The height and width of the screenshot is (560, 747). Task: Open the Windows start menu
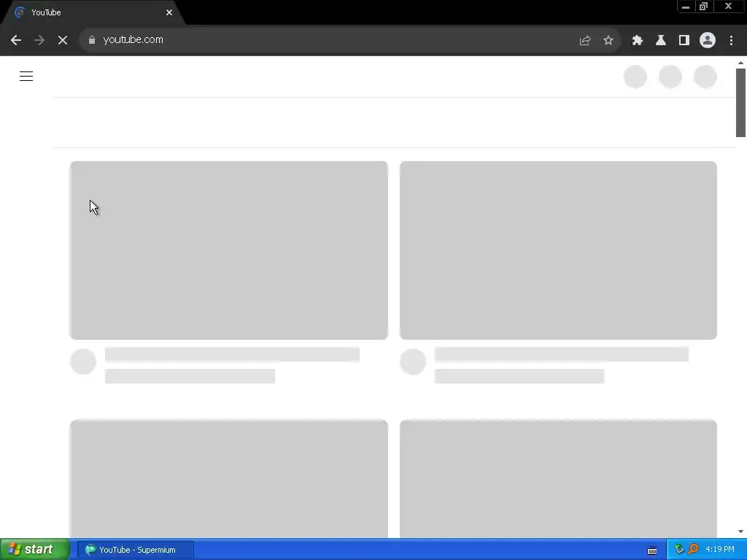pos(34,550)
